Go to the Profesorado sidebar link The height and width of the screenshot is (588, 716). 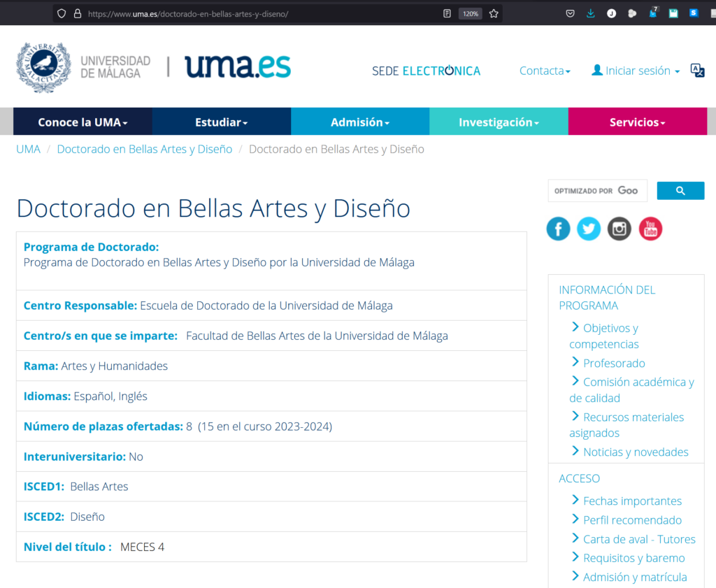tap(613, 363)
